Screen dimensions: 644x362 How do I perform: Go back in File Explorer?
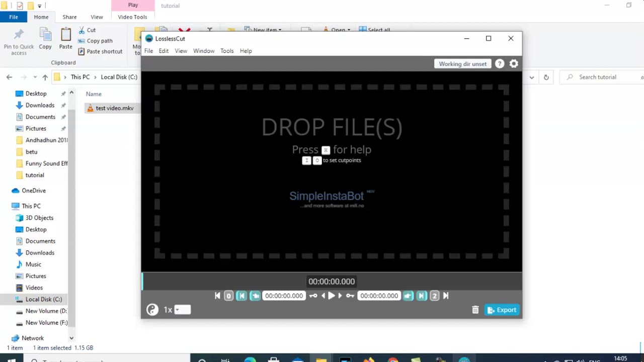pyautogui.click(x=9, y=77)
